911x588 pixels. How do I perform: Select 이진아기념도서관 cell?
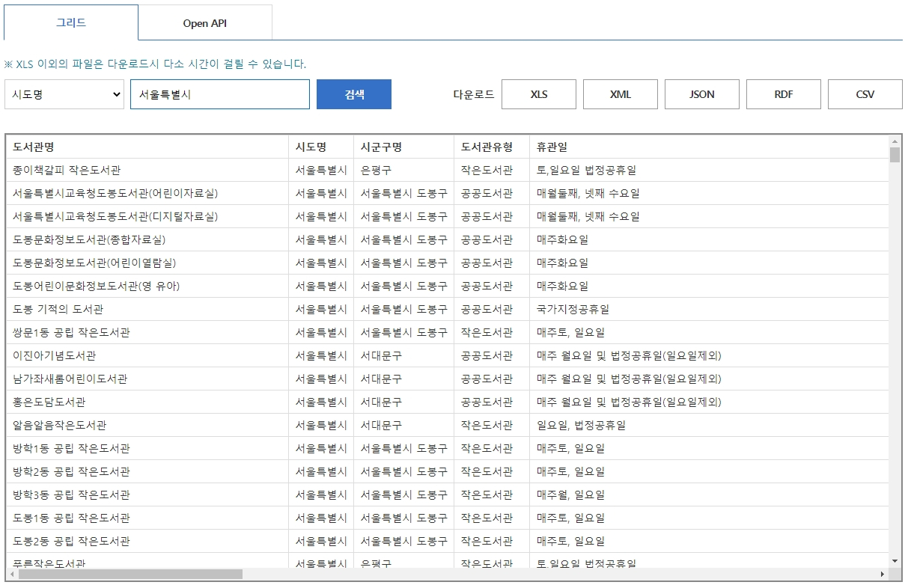tap(147, 356)
